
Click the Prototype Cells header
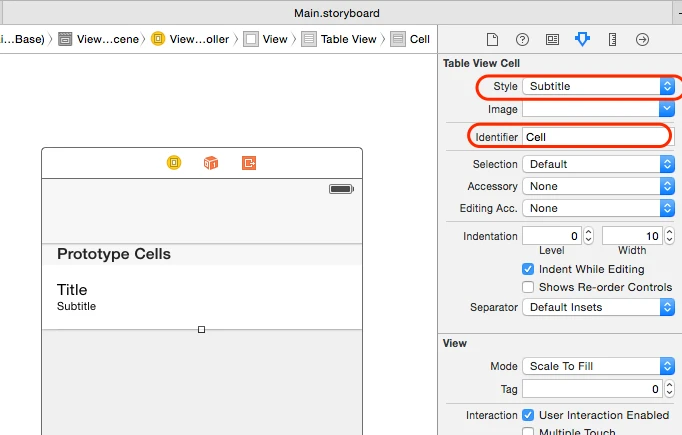click(114, 254)
